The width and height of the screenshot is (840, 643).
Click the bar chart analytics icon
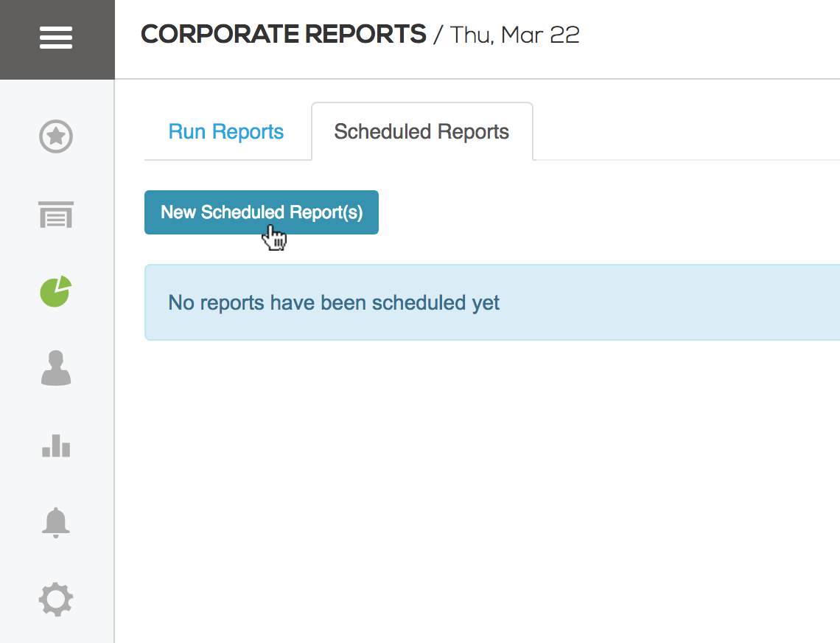point(56,445)
